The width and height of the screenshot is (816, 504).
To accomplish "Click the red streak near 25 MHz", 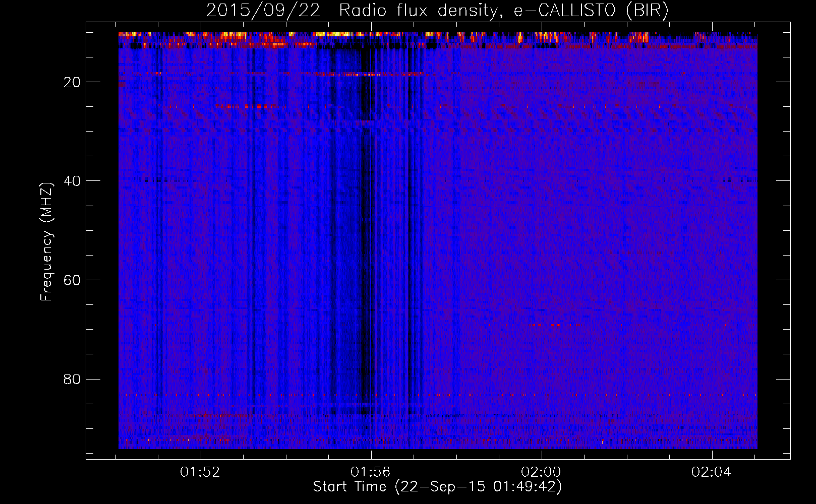I will pos(246,106).
